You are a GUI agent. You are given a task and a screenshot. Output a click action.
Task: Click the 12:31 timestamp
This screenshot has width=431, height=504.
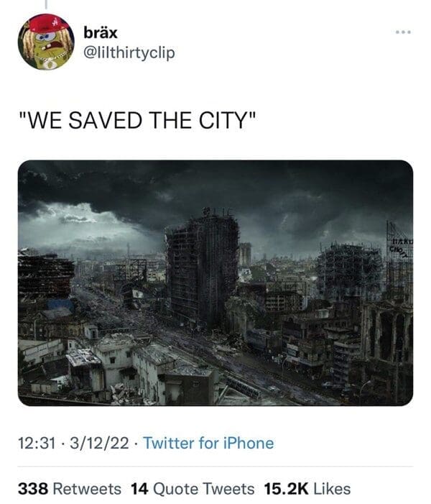tap(37, 444)
